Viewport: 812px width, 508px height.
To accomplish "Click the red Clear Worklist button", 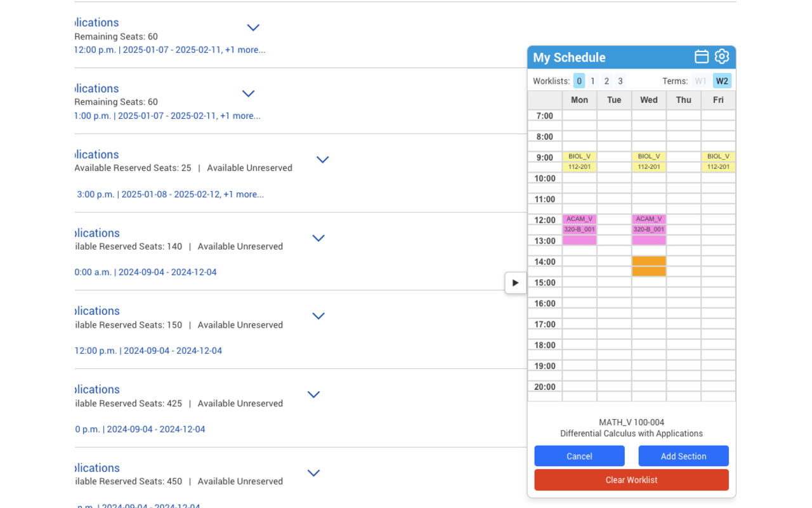I will (x=631, y=480).
